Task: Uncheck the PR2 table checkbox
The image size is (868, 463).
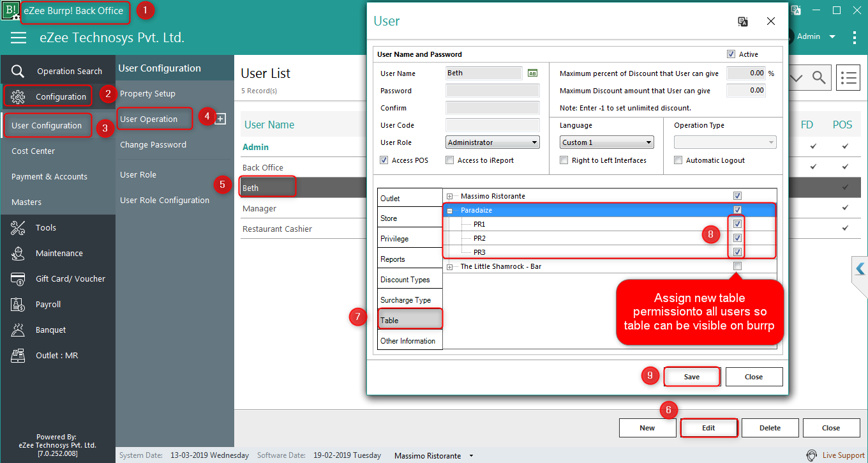Action: tap(737, 238)
